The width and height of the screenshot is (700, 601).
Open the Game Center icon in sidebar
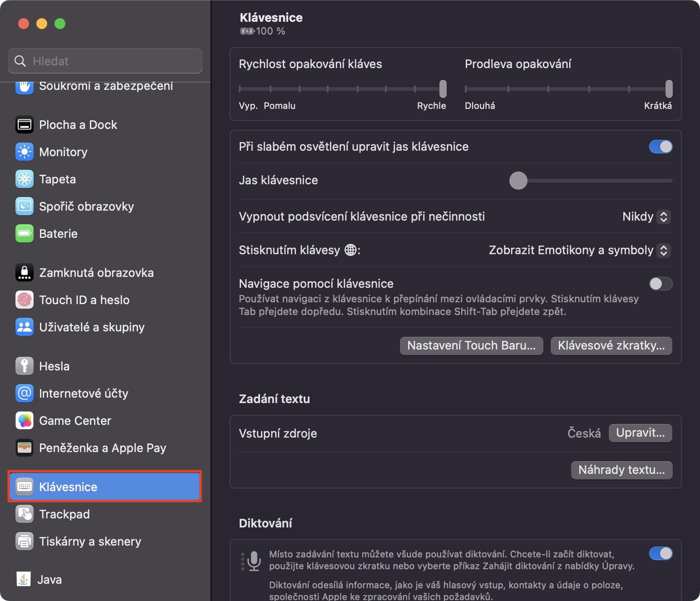25,421
